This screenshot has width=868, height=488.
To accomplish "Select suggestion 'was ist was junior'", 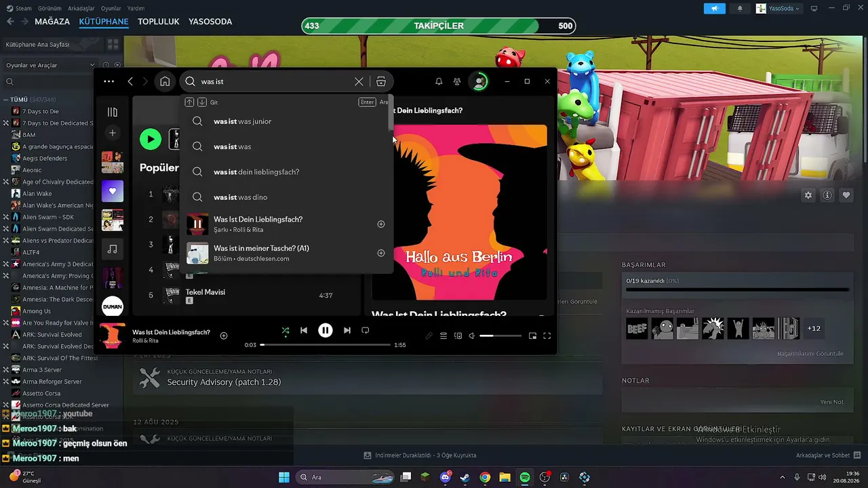I will coord(286,121).
